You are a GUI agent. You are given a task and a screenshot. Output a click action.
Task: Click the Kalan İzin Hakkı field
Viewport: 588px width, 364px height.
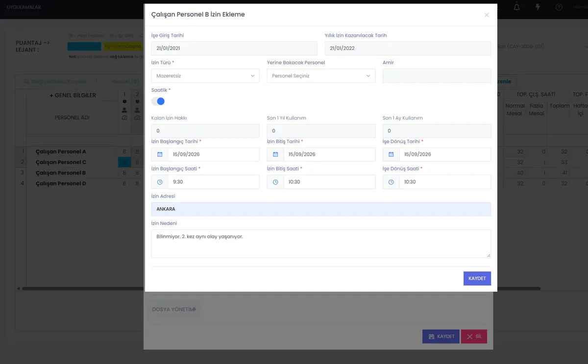pos(205,131)
